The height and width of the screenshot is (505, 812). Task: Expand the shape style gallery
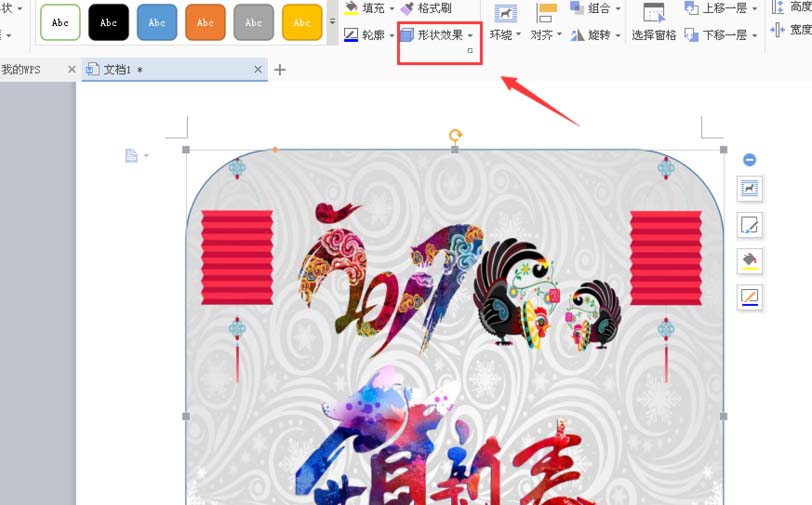pyautogui.click(x=332, y=22)
